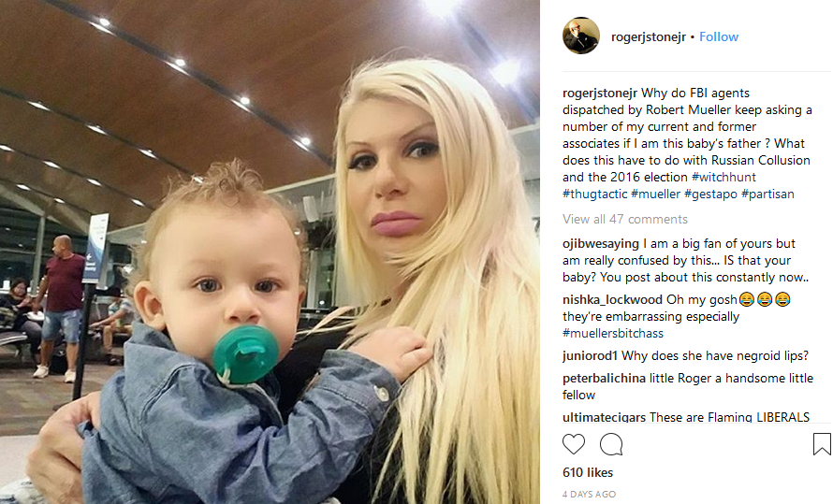Image resolution: width=833 pixels, height=504 pixels.
Task: Open the #witchhunt hashtag
Action: click(x=723, y=177)
